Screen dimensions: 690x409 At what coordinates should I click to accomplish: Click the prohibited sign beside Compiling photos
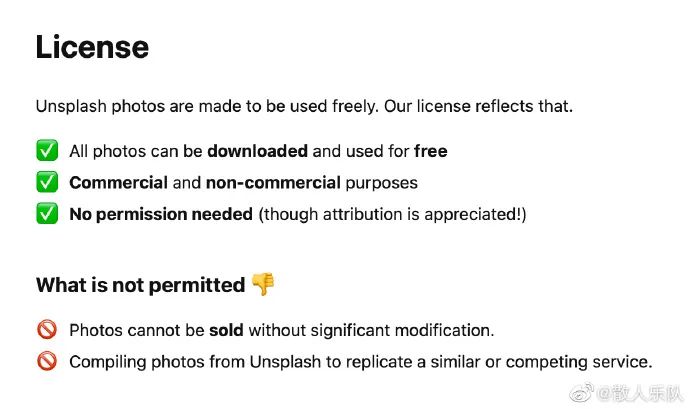[47, 361]
